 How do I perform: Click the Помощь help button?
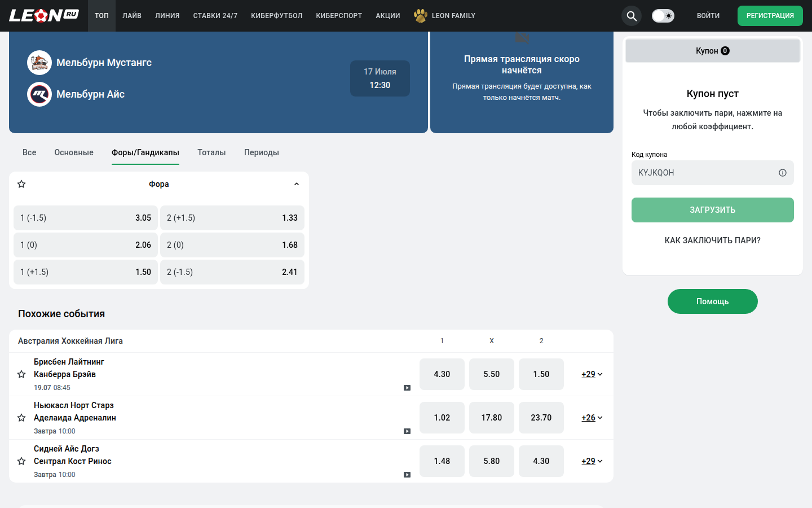tap(713, 301)
